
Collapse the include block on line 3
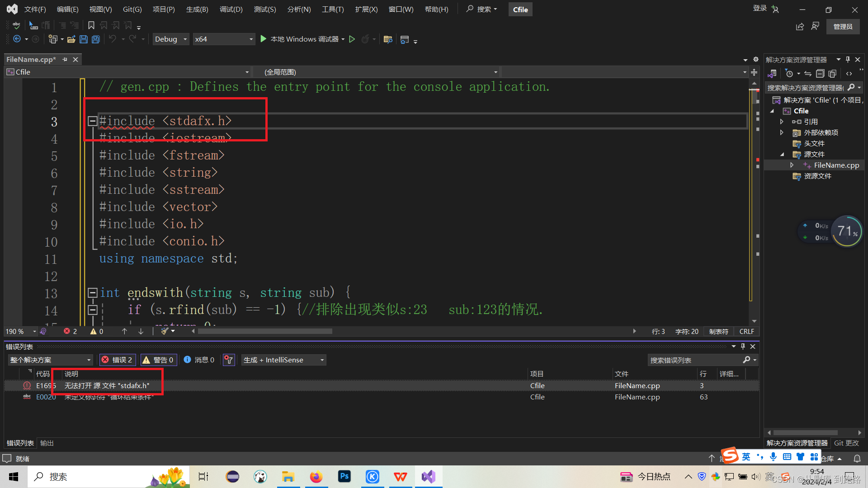[92, 121]
